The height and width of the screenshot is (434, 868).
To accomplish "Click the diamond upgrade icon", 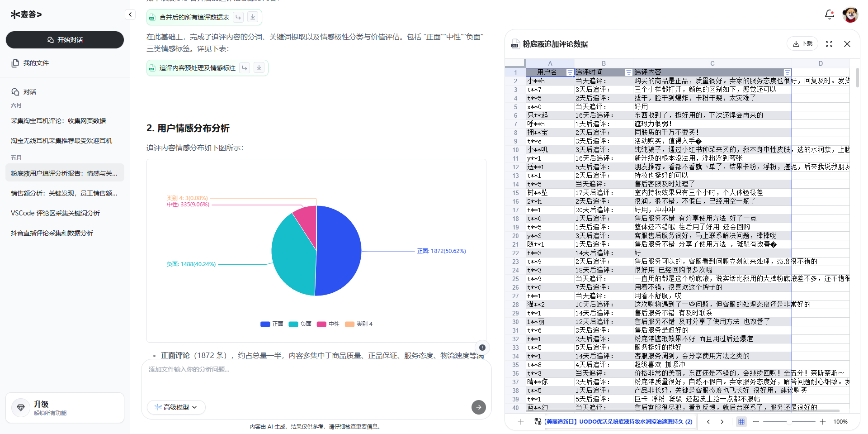I will pos(21,408).
